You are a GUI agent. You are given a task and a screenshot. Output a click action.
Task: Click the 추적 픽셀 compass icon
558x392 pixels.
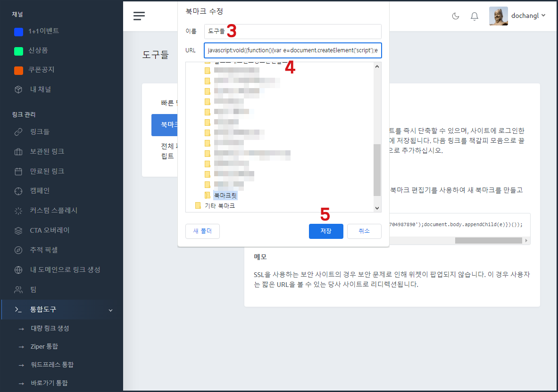coord(18,250)
